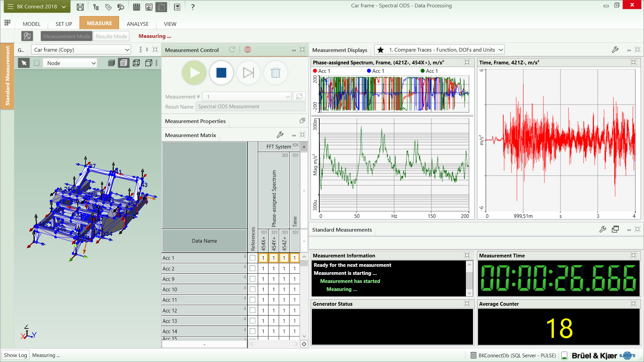Viewport: 644px width, 362px height.
Task: Click the Save icon in top toolbar
Action: 80,7
